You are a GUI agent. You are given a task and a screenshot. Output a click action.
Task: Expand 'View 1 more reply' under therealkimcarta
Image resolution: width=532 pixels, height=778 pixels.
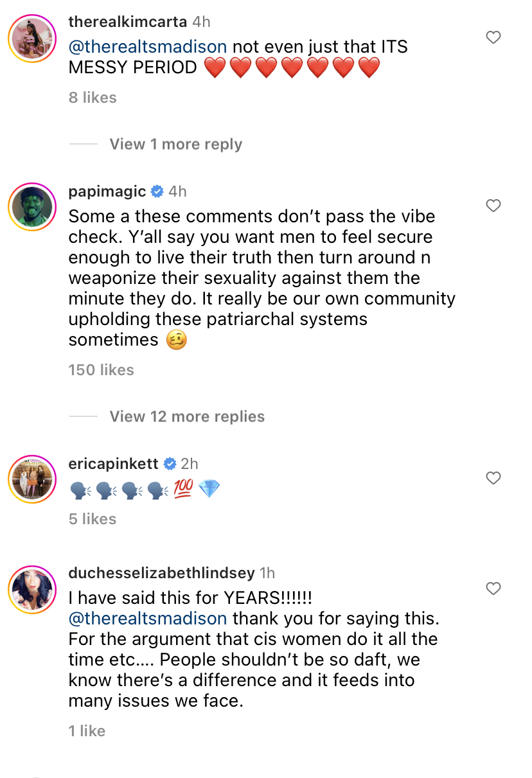tap(175, 144)
